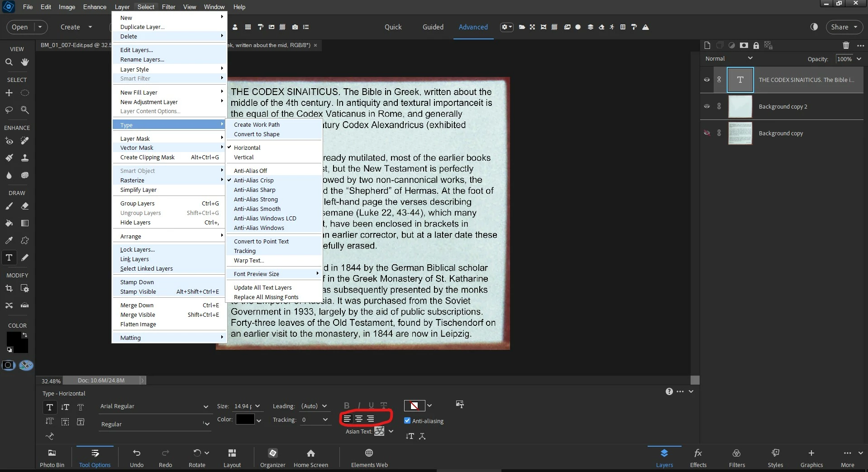Open the tool options help icon
The image size is (868, 472).
(x=669, y=391)
